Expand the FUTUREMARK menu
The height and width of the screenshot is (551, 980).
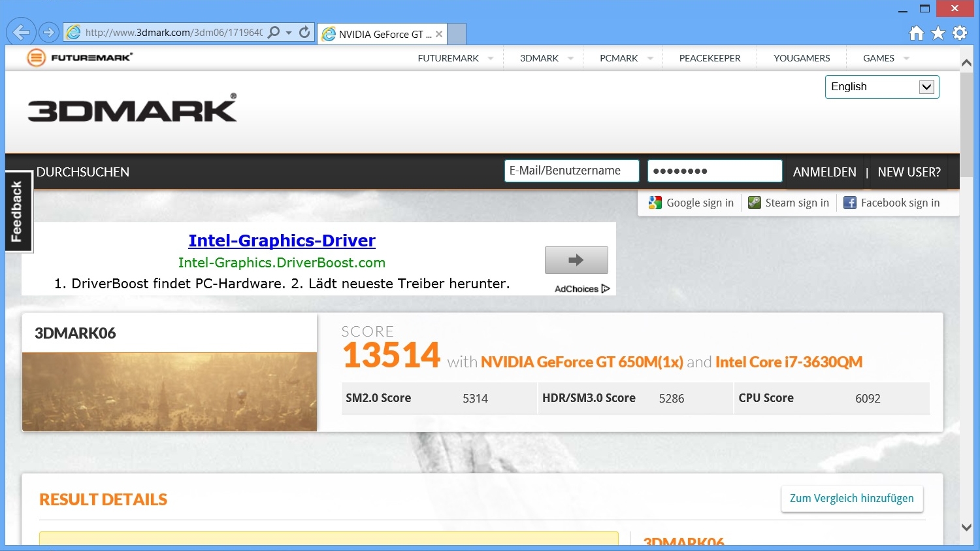click(x=455, y=58)
